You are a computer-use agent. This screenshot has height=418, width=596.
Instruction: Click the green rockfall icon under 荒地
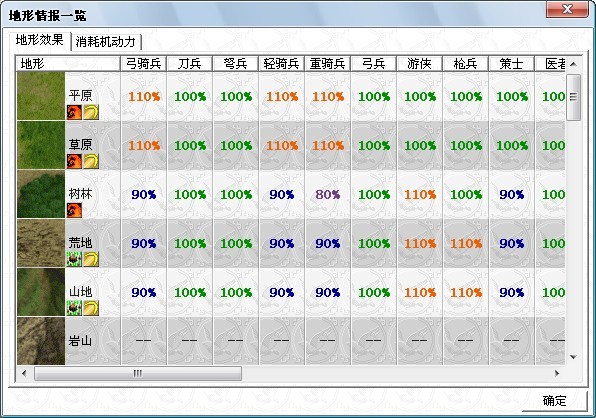(x=74, y=259)
